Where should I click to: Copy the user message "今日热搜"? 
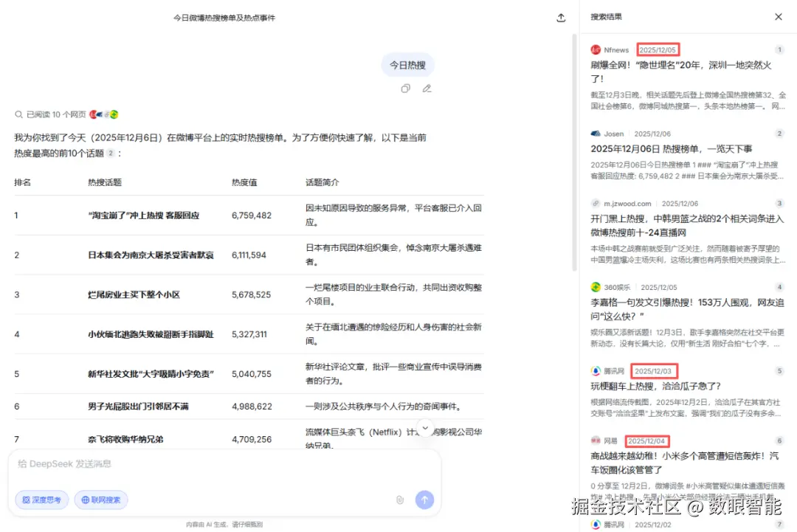point(405,89)
